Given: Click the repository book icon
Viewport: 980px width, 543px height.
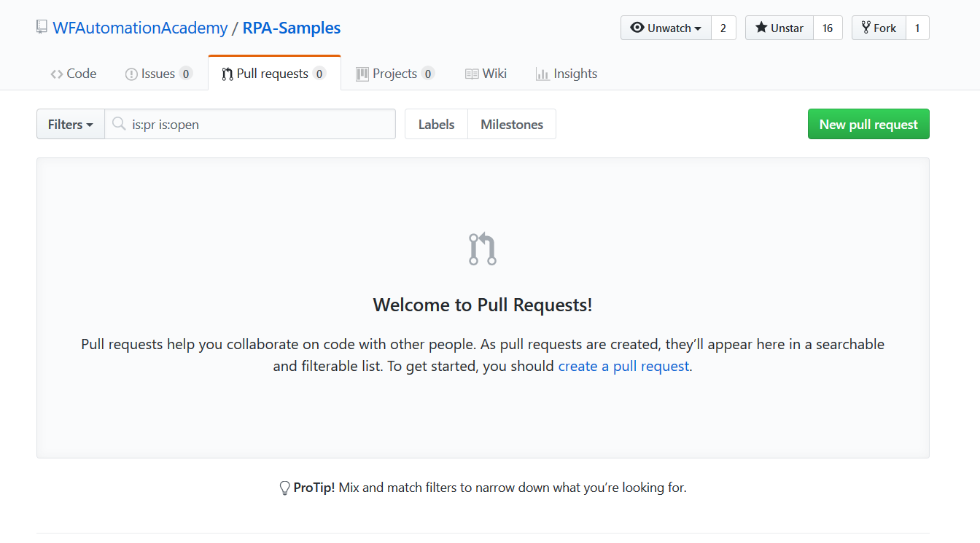Looking at the screenshot, I should pyautogui.click(x=42, y=28).
